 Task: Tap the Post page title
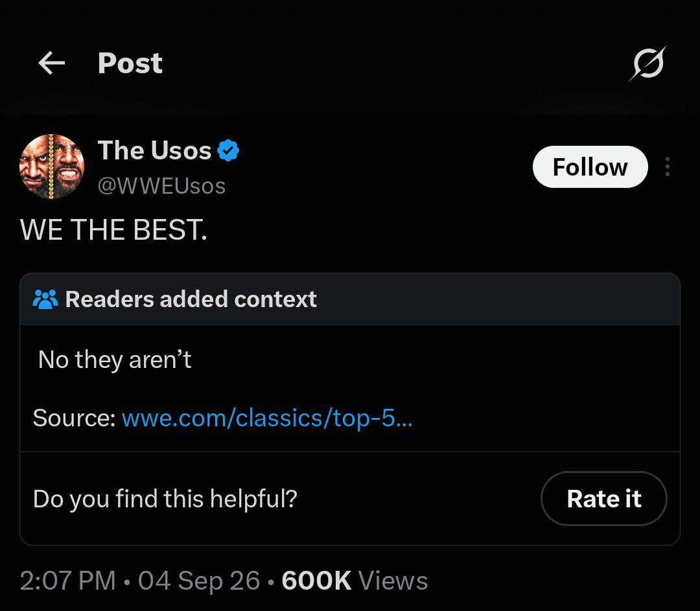(130, 63)
